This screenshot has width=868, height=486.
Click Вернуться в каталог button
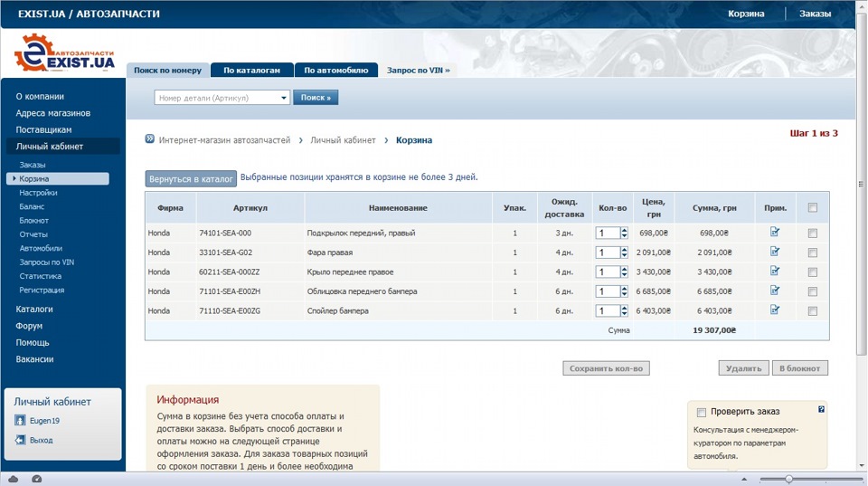click(x=191, y=179)
